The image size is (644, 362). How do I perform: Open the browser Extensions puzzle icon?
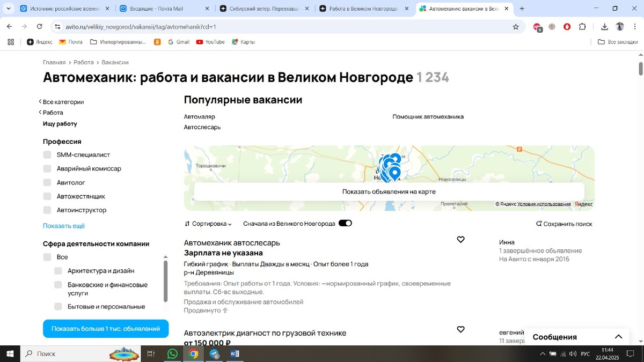pyautogui.click(x=582, y=26)
